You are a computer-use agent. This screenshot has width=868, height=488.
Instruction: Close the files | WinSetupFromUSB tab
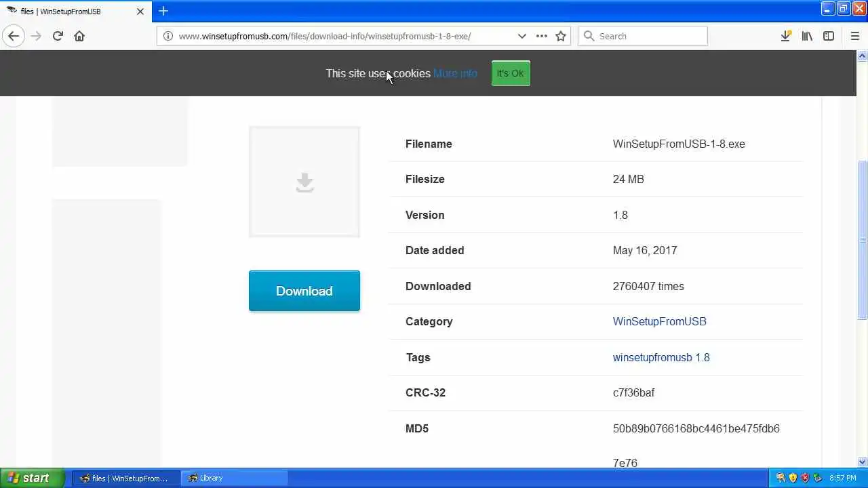141,11
